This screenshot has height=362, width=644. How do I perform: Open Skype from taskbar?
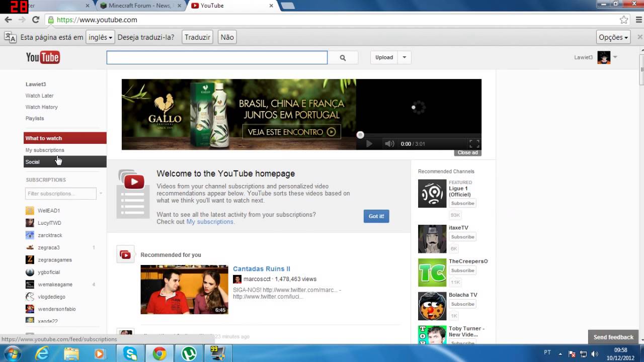point(131,354)
